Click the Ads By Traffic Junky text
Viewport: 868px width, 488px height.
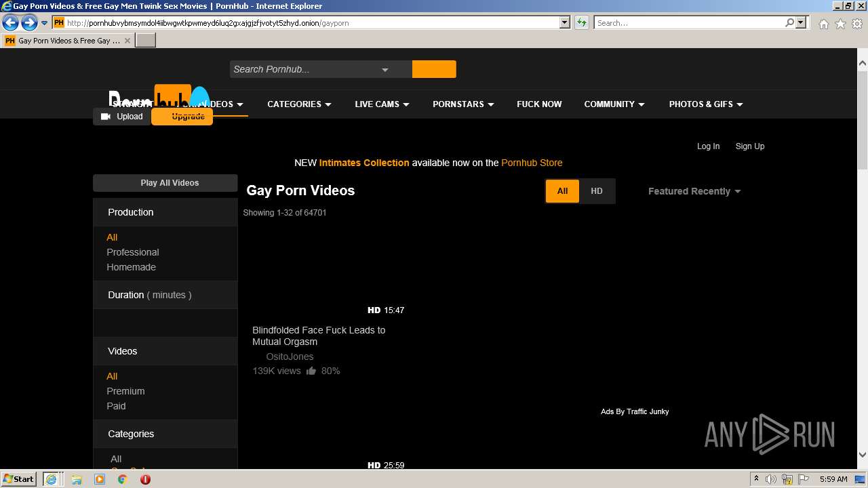(635, 411)
